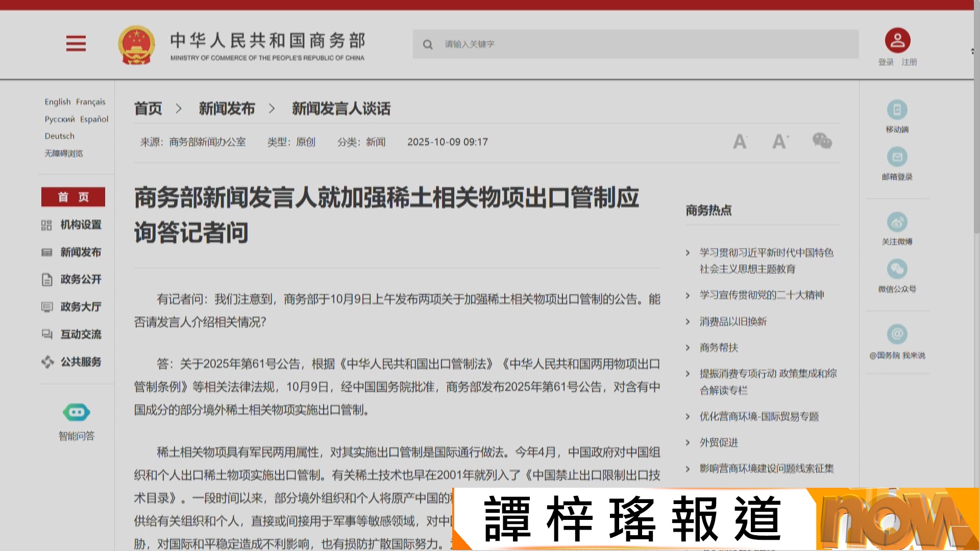Select the 智能问答 chatbot icon
980x551 pixels.
(75, 412)
